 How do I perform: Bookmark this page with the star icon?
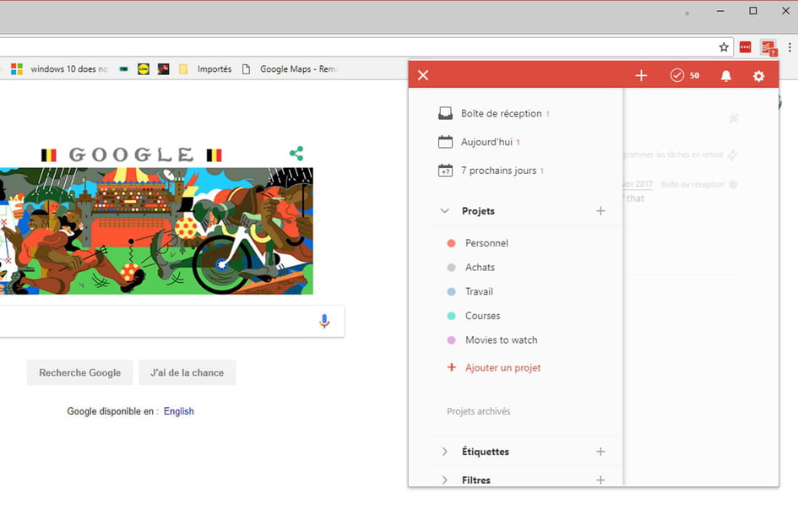(723, 47)
